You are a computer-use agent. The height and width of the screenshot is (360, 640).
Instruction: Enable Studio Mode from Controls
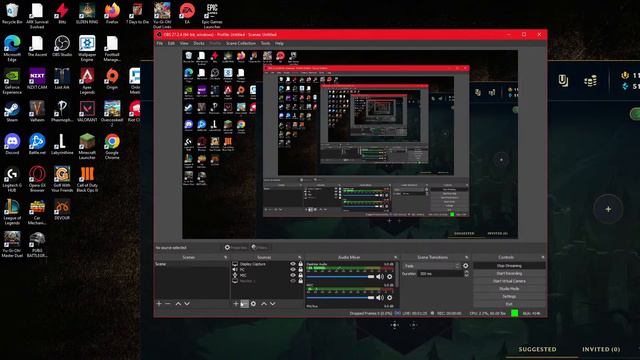click(509, 289)
